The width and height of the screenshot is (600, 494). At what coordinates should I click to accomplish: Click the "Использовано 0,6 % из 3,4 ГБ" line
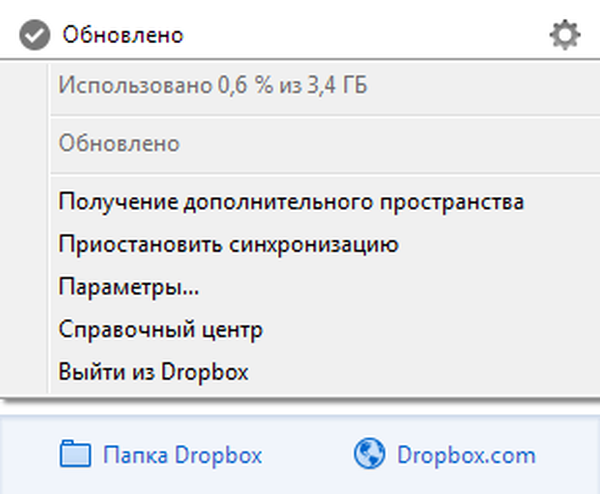pos(212,86)
